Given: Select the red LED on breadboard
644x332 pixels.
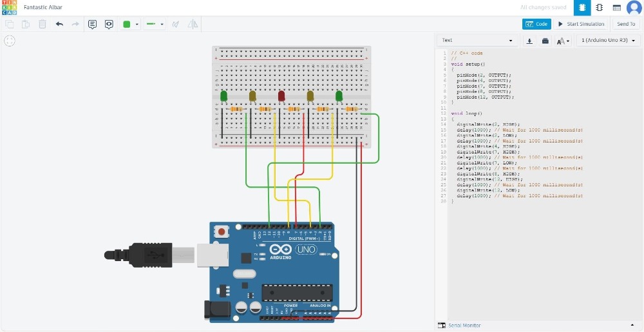Looking at the screenshot, I should [x=281, y=96].
